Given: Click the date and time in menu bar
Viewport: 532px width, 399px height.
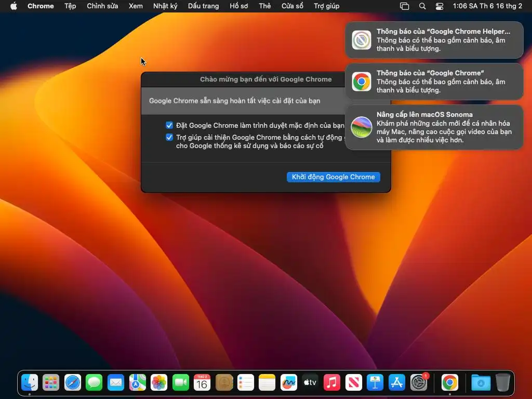Looking at the screenshot, I should (487, 6).
